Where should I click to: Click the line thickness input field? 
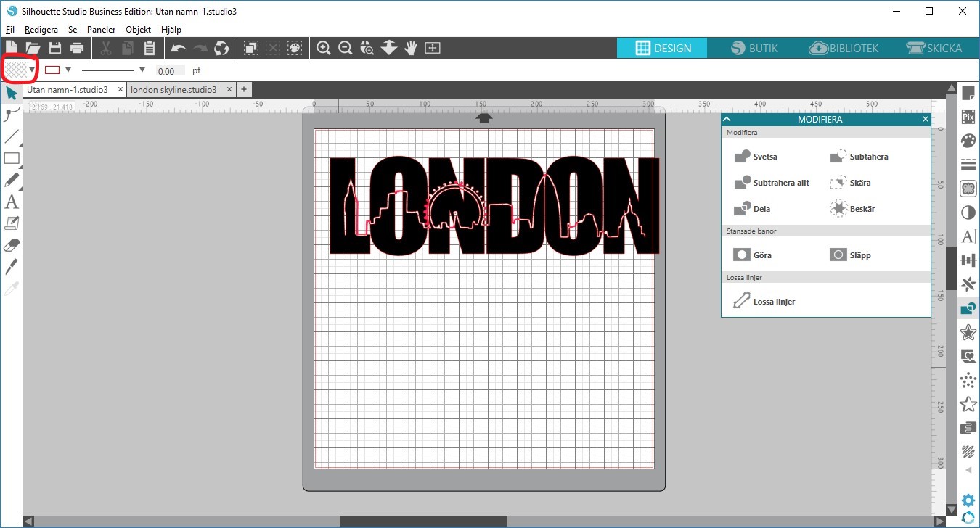pos(169,70)
